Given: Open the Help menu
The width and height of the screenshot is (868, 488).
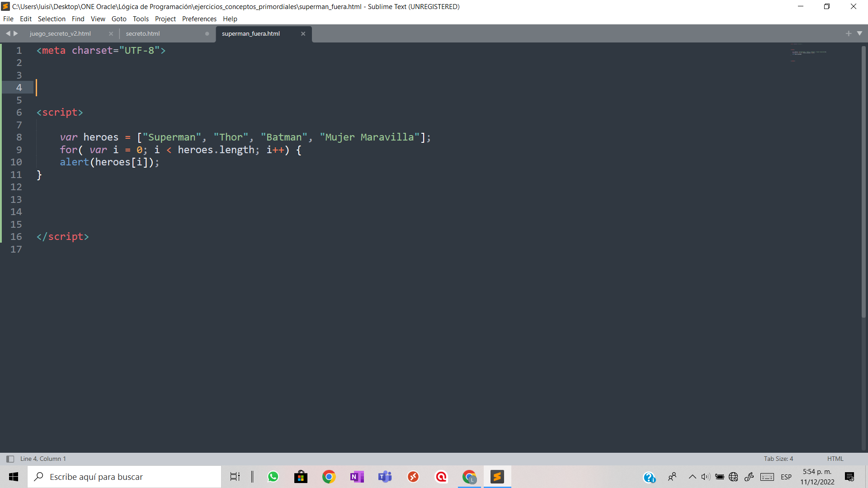Looking at the screenshot, I should click(x=230, y=19).
